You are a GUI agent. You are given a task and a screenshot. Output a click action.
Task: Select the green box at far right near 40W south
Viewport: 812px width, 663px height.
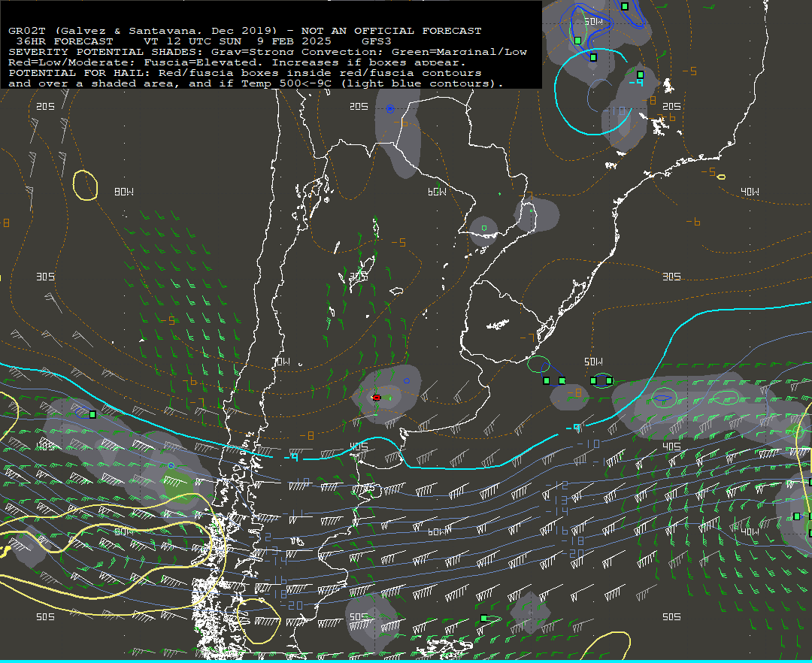797,516
